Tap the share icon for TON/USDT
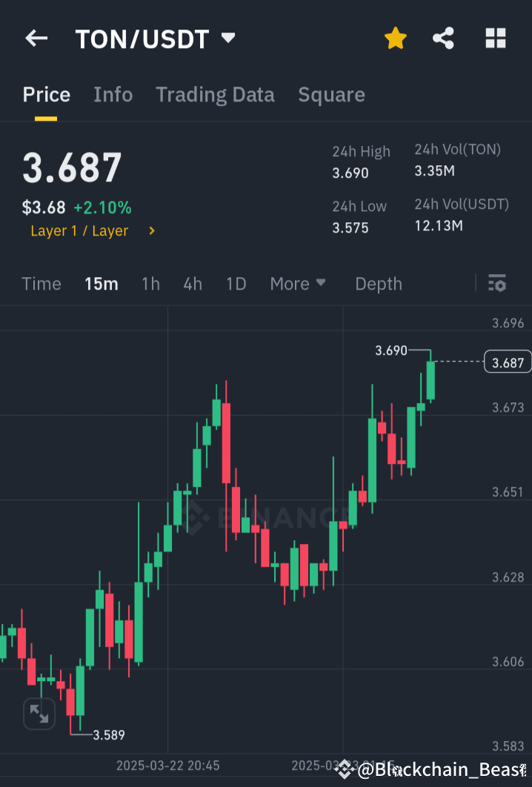Screen dimensions: 532x787 coord(443,38)
